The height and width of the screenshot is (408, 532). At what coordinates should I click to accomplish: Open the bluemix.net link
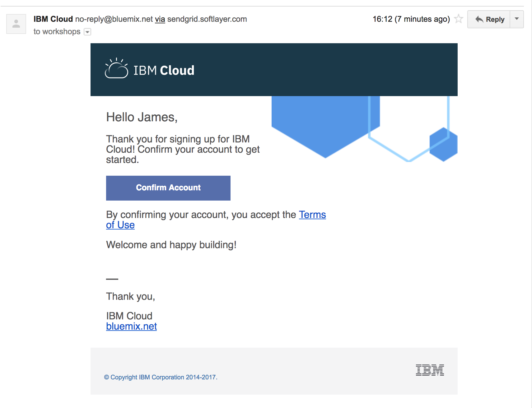[x=131, y=326]
